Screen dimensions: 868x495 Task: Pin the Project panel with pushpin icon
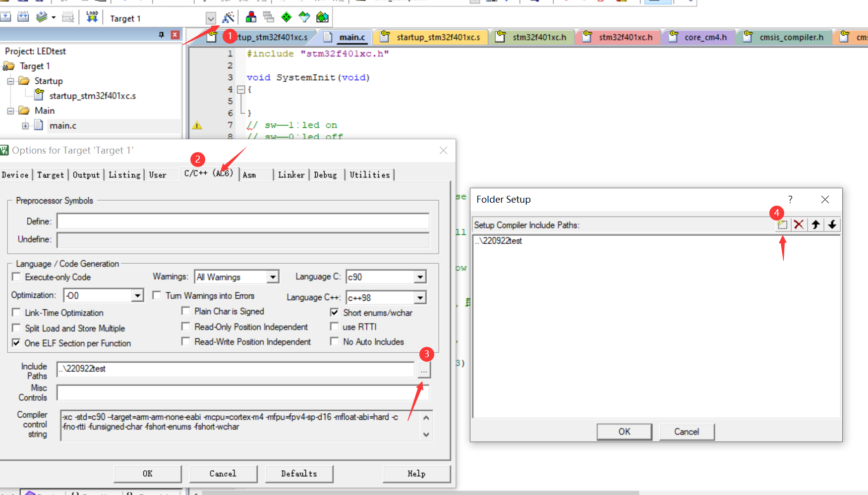click(x=162, y=35)
